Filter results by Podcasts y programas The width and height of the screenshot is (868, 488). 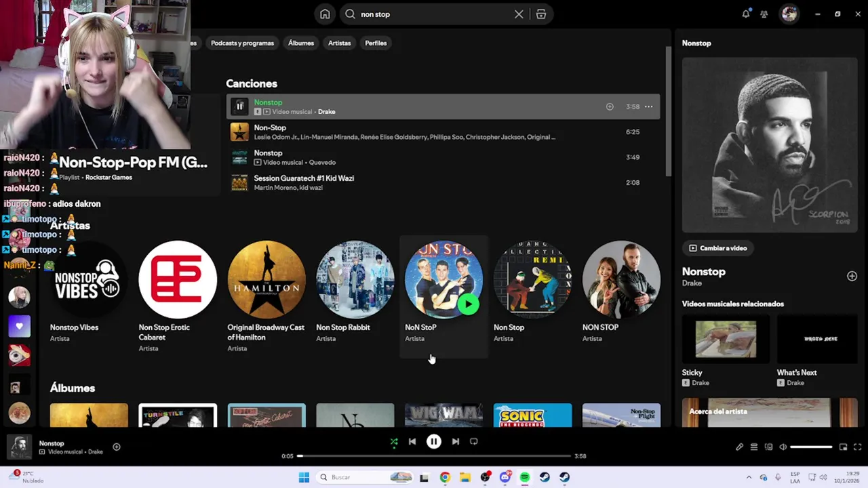[x=242, y=43]
